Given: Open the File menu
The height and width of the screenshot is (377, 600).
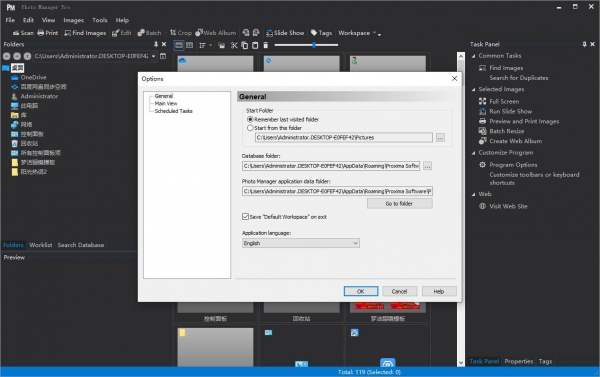Looking at the screenshot, I should [10, 20].
